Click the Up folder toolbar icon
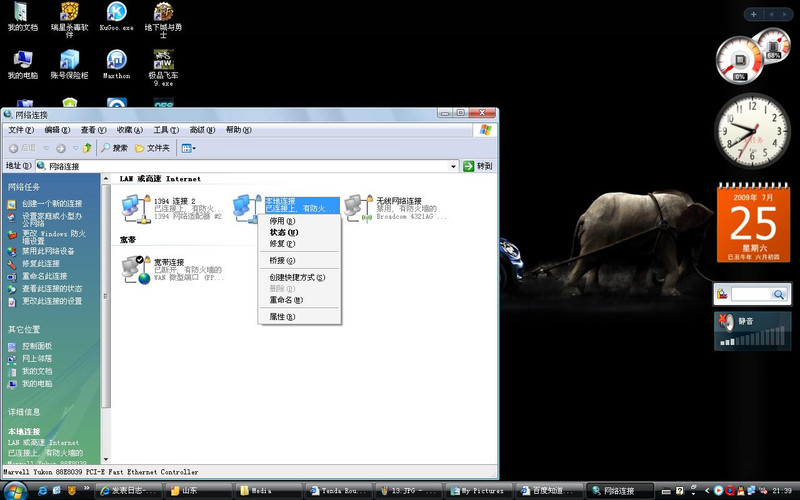This screenshot has height=500, width=800. point(87,148)
